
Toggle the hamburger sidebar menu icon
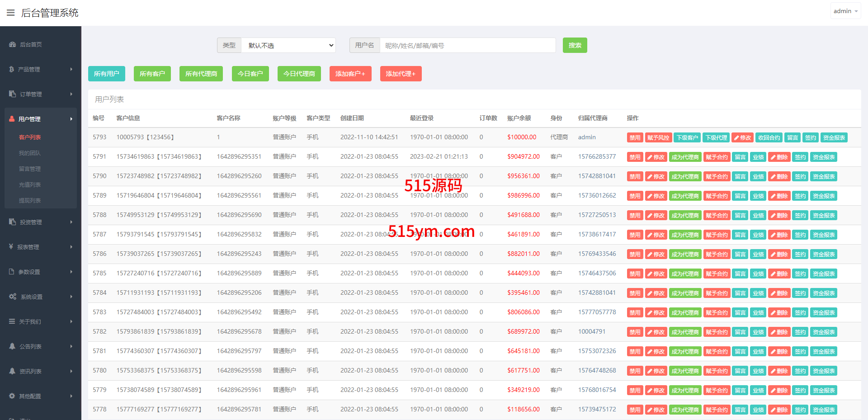tap(11, 13)
